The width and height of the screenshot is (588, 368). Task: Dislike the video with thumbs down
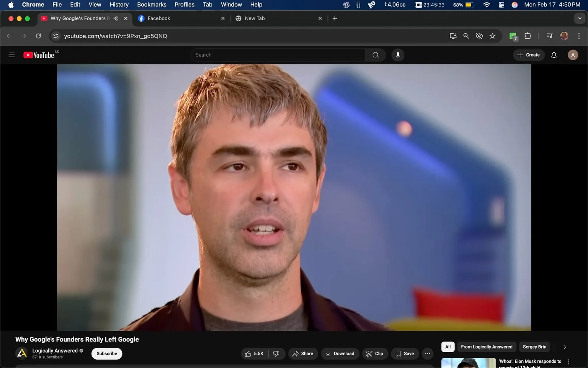[276, 353]
